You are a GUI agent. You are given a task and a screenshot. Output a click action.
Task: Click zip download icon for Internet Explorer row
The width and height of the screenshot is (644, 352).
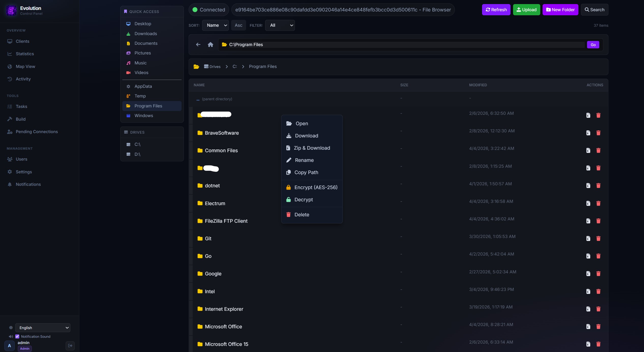(x=588, y=309)
